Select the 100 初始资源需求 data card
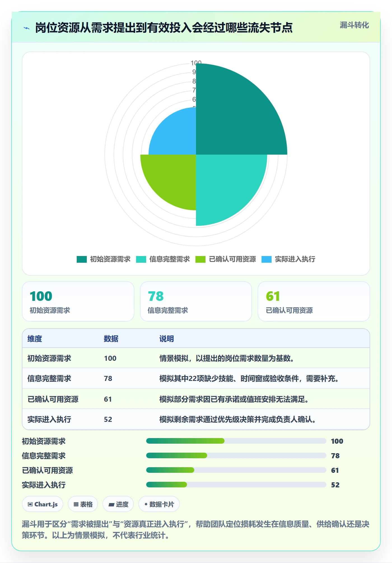The image size is (392, 563). [x=78, y=301]
